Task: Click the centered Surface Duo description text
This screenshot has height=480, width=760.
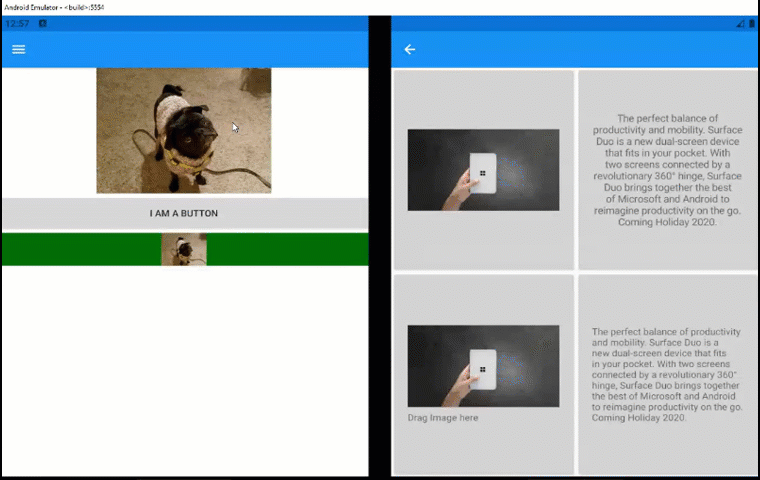Action: (667, 170)
